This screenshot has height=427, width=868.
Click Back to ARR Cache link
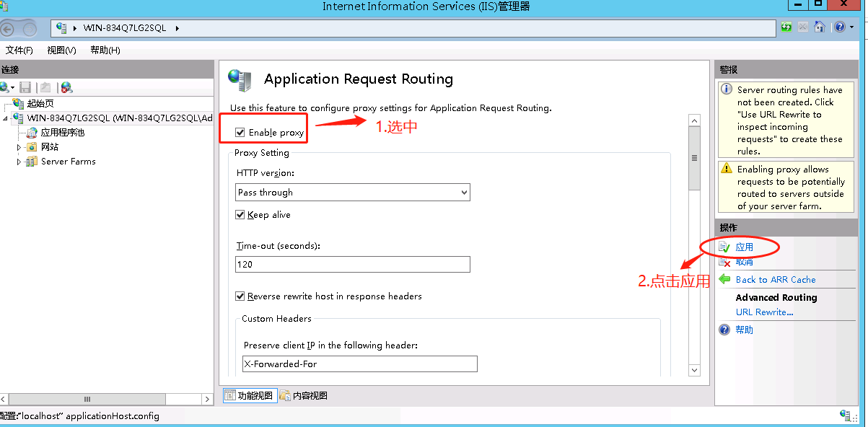click(776, 280)
